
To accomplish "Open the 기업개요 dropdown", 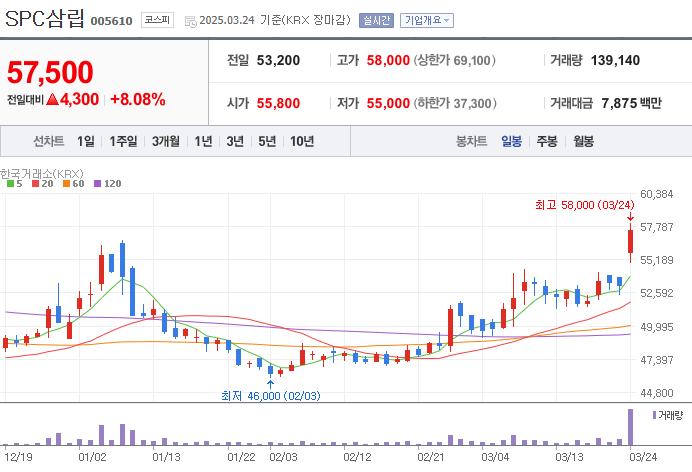I will tap(427, 20).
